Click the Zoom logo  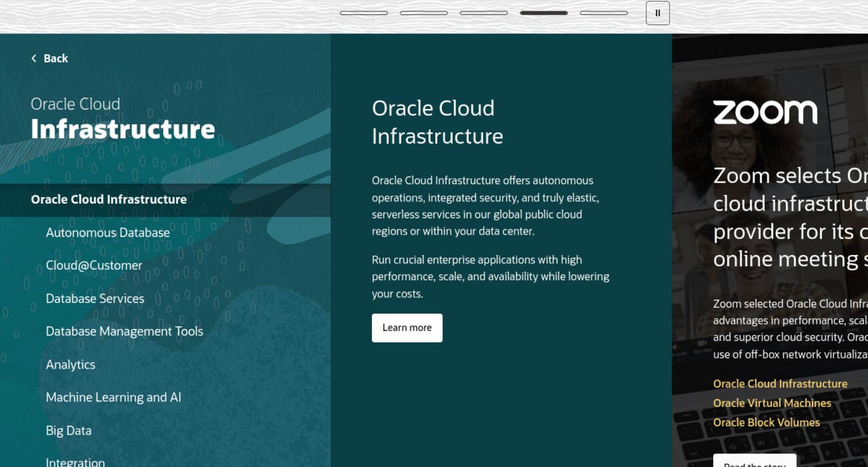coord(765,112)
